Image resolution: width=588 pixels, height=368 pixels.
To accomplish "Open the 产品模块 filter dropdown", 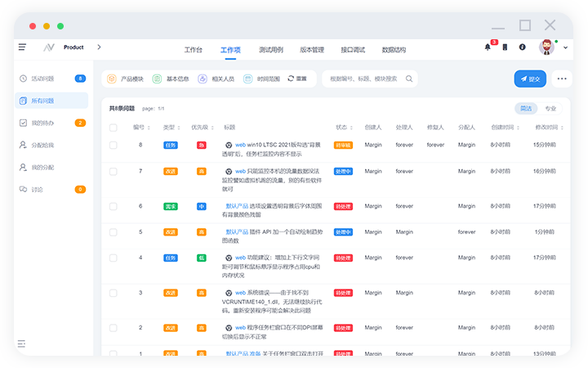I will coord(125,79).
